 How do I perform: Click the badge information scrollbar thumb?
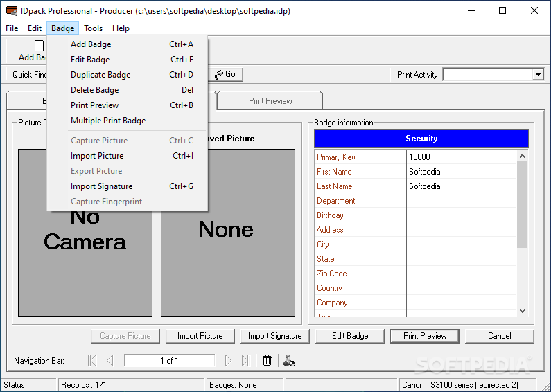pos(522,205)
